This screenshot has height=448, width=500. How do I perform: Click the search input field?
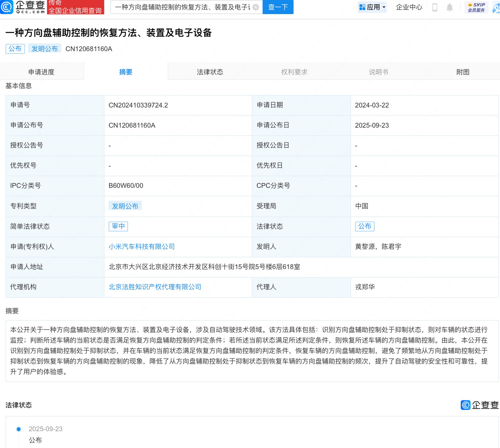pyautogui.click(x=183, y=7)
